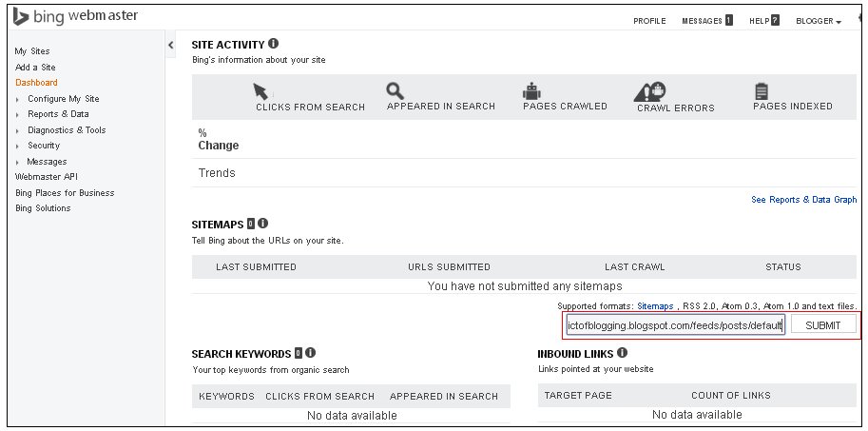The image size is (868, 431).
Task: Click the Pages Indexed document icon
Action: point(762,90)
